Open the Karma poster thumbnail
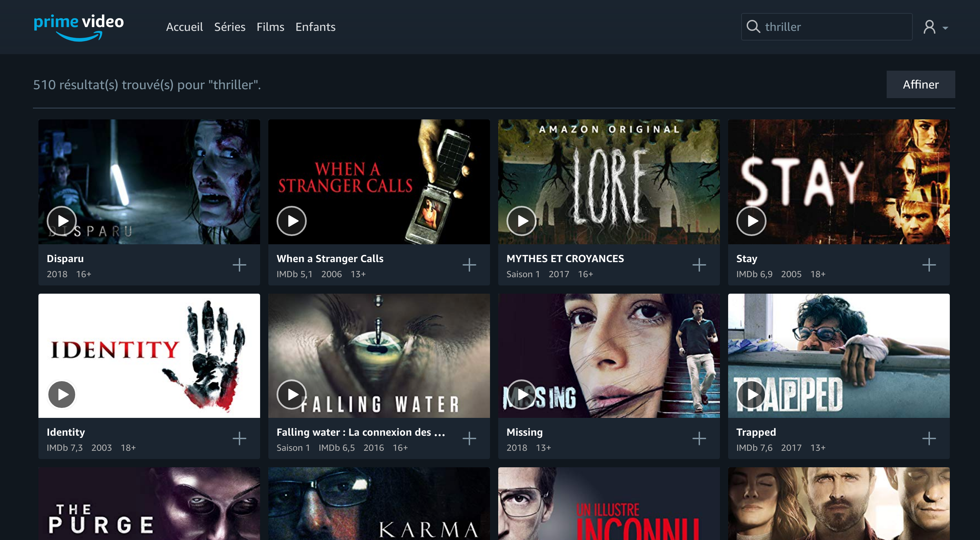The width and height of the screenshot is (980, 540). 379,504
